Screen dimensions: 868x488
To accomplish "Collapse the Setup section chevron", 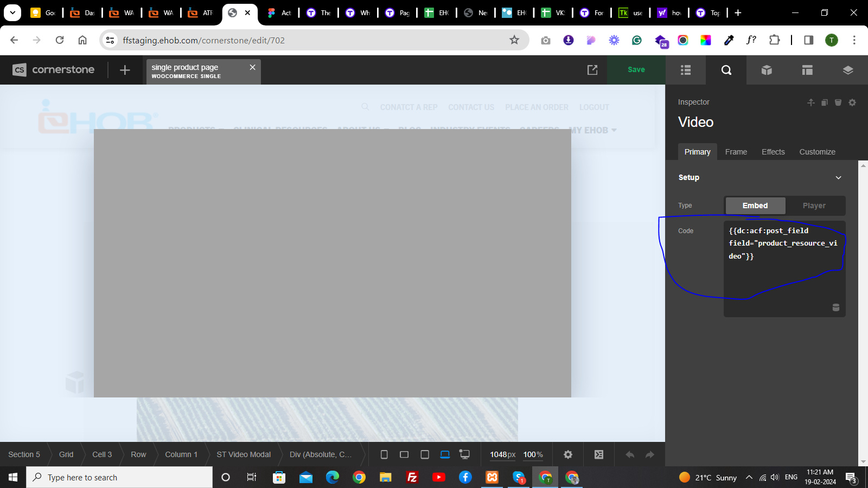I will [838, 177].
